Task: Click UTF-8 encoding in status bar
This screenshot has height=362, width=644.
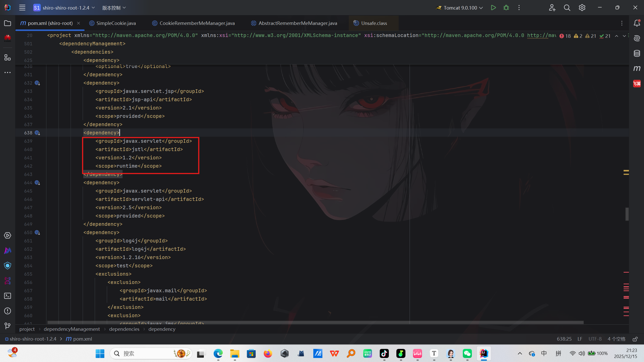Action: coord(595,339)
